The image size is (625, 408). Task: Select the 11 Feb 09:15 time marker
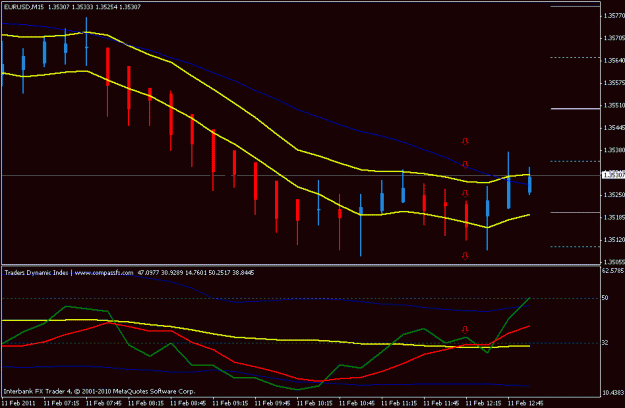click(x=230, y=403)
